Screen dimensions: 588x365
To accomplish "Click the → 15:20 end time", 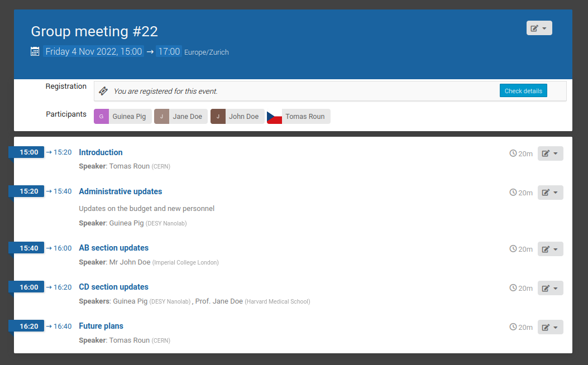I will 59,152.
